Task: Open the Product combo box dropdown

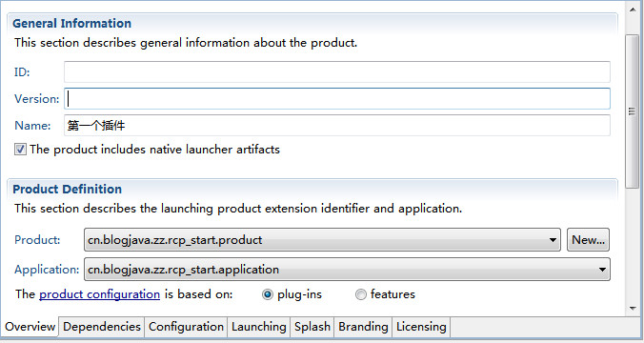Action: (x=322, y=240)
